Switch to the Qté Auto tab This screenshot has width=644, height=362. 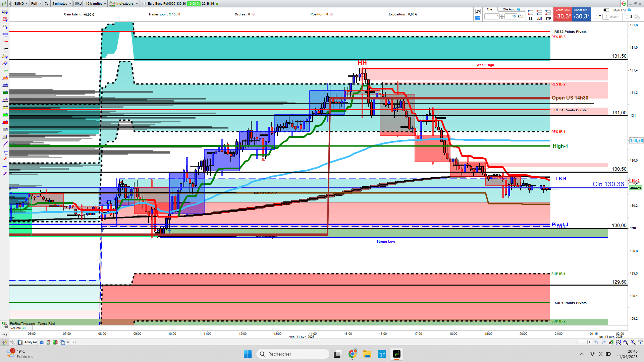[509, 9]
